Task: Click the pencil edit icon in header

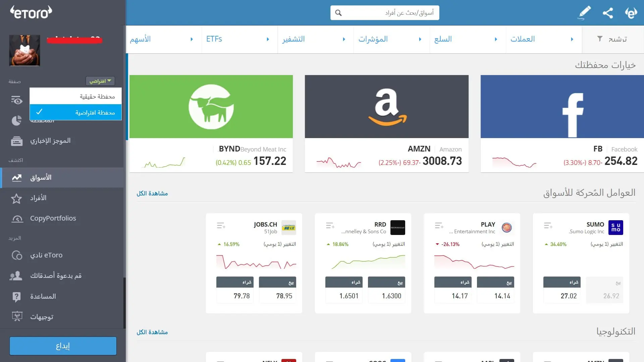Action: pos(584,13)
